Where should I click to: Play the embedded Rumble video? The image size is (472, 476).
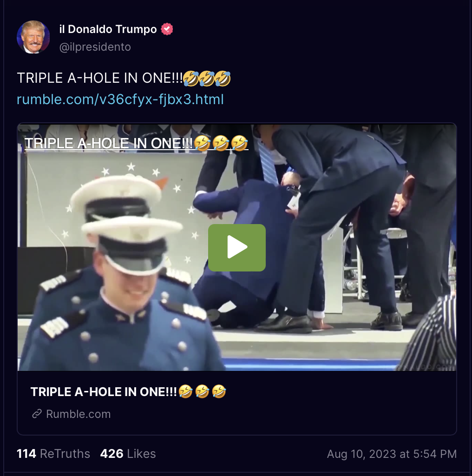point(236,247)
